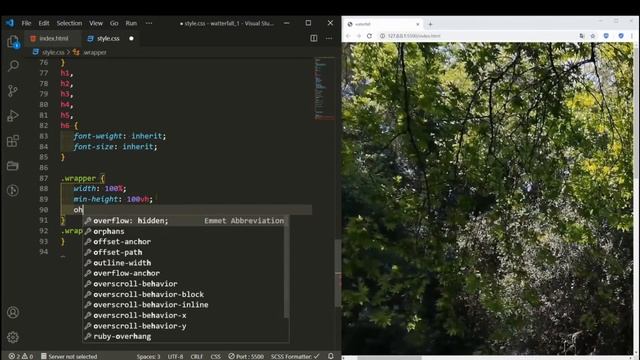This screenshot has width=640, height=360.
Task: Split the editor to the right
Action: pyautogui.click(x=313, y=38)
